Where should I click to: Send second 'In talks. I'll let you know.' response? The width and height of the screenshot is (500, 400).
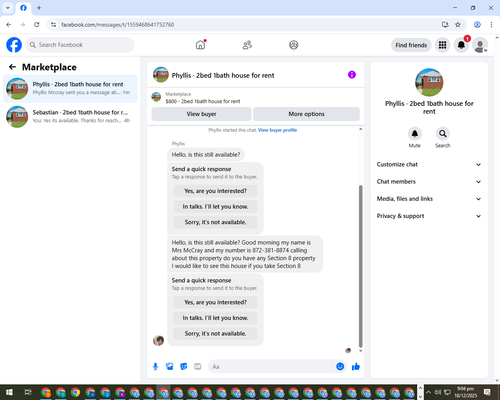pos(215,318)
